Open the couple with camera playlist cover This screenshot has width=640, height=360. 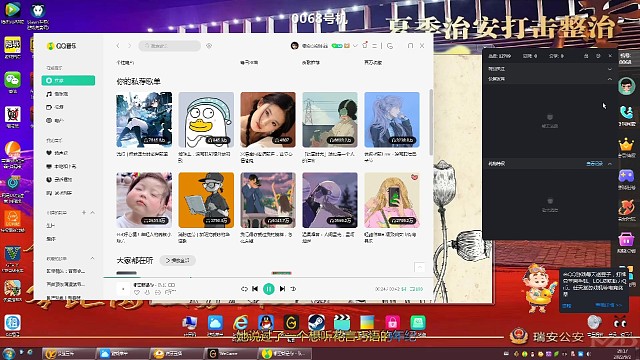pos(268,200)
